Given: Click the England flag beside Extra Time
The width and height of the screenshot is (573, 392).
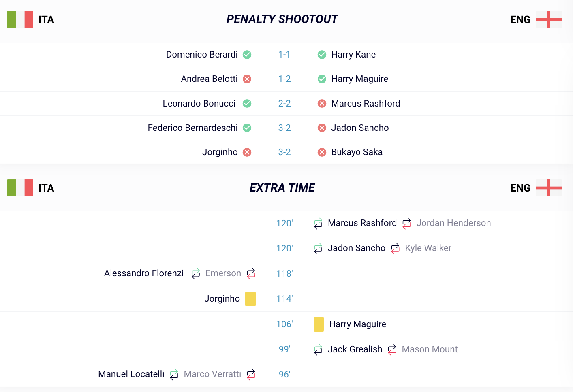Looking at the screenshot, I should pyautogui.click(x=549, y=188).
